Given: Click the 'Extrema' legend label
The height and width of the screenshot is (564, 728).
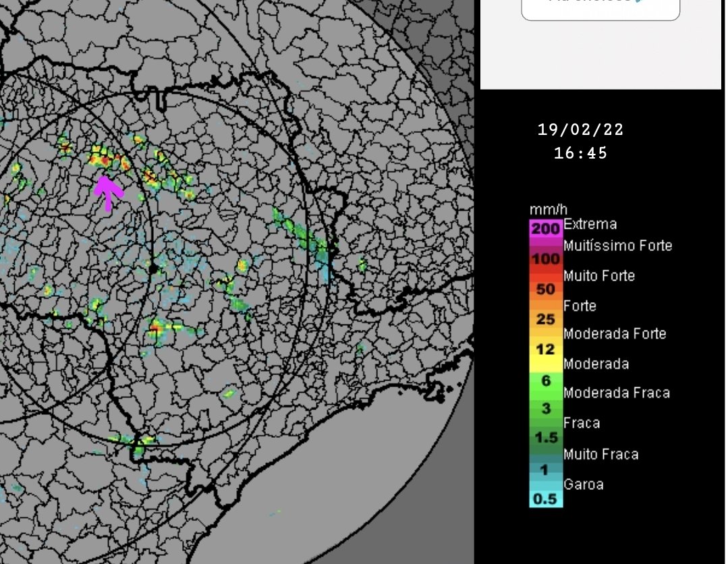Looking at the screenshot, I should point(590,224).
